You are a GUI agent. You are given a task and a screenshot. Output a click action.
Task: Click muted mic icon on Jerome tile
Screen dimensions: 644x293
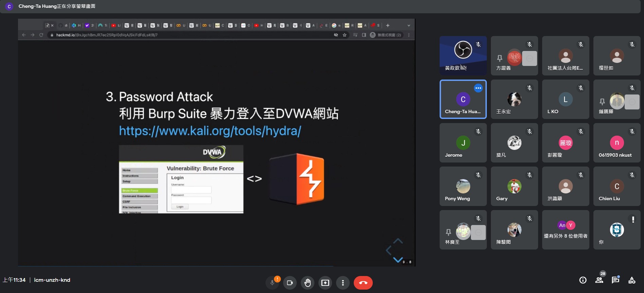point(478,132)
